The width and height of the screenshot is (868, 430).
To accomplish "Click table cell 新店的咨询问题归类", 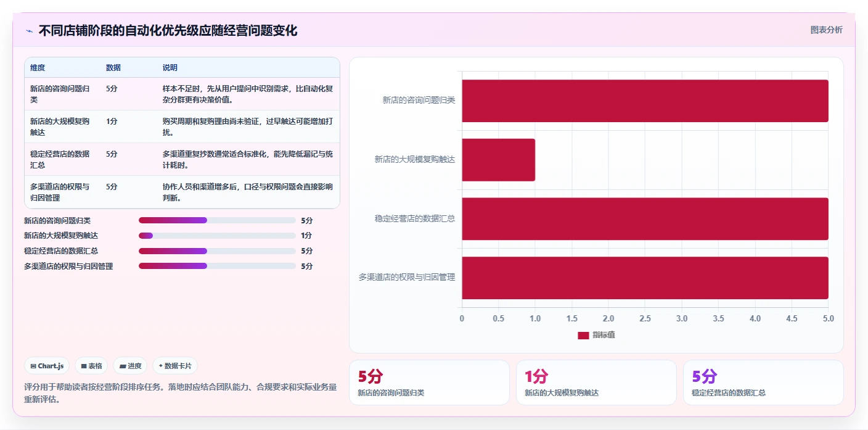I will point(62,94).
